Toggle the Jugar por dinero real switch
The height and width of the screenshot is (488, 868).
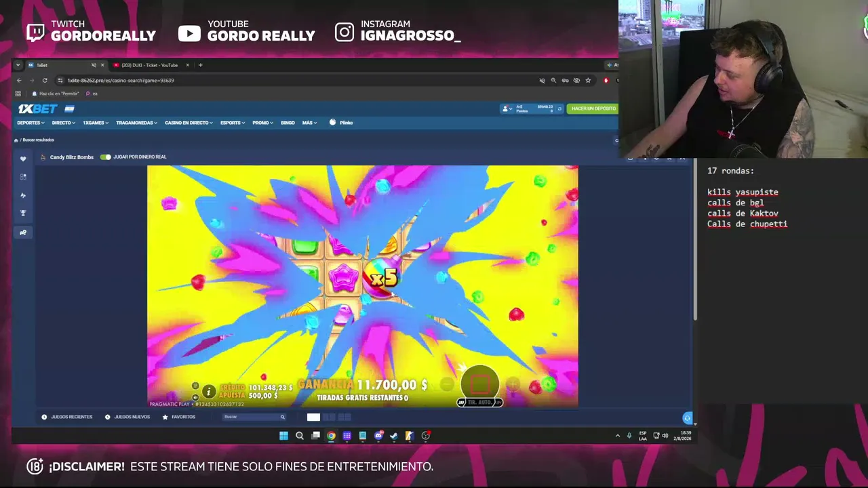pos(105,157)
